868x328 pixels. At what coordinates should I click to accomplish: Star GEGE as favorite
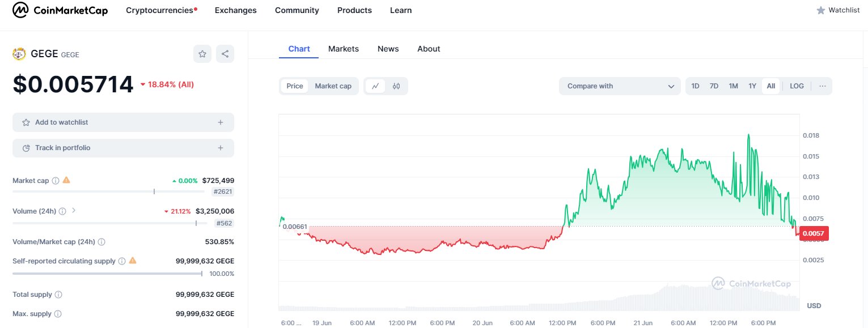pos(202,54)
